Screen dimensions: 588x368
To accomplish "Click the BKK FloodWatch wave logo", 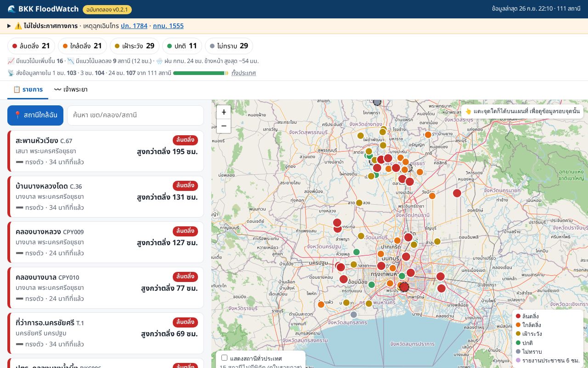I will 11,9.
